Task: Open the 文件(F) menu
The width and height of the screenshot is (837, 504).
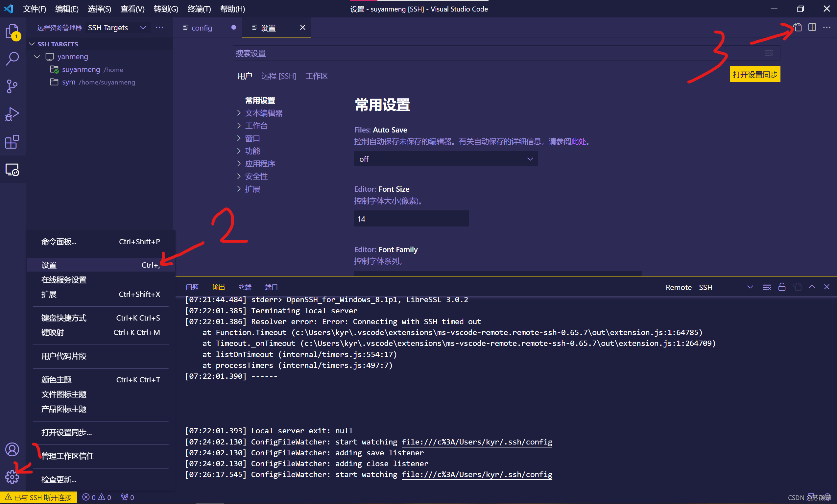Action: click(x=35, y=9)
